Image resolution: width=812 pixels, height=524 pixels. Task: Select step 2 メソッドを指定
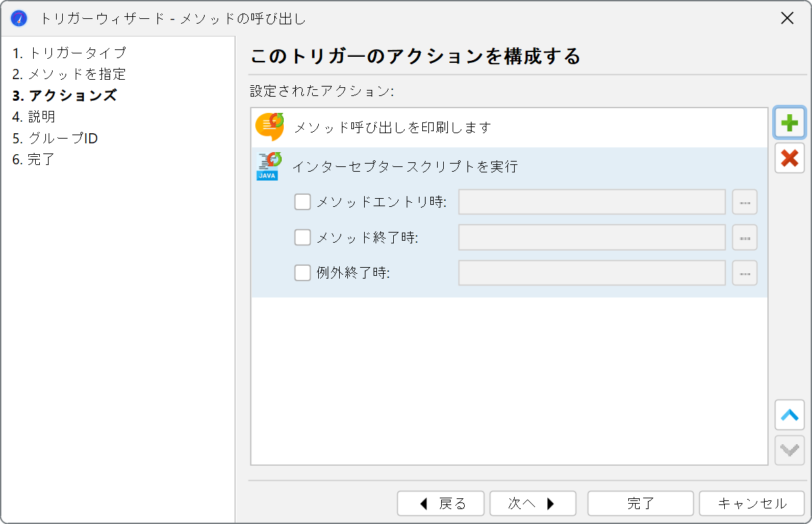point(69,74)
